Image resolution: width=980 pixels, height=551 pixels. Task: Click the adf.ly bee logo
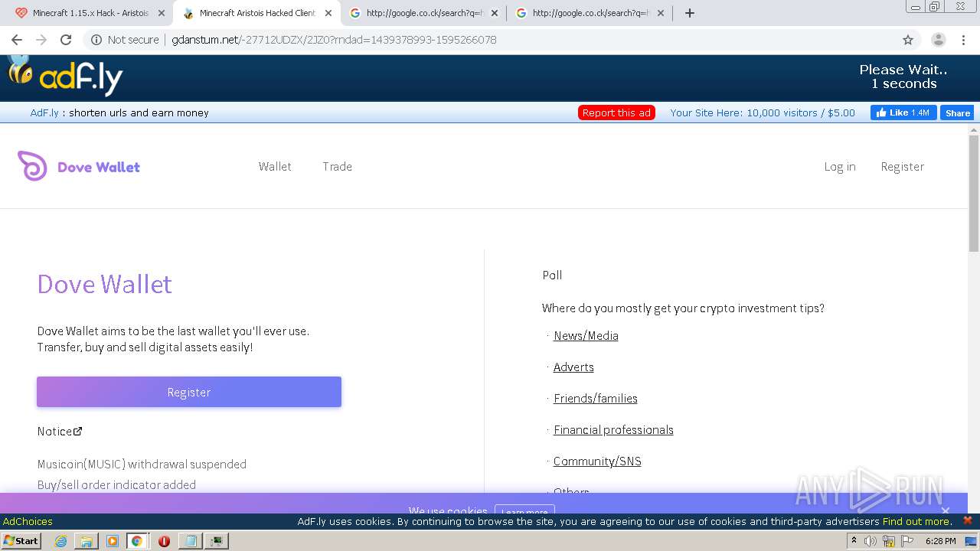click(x=65, y=75)
